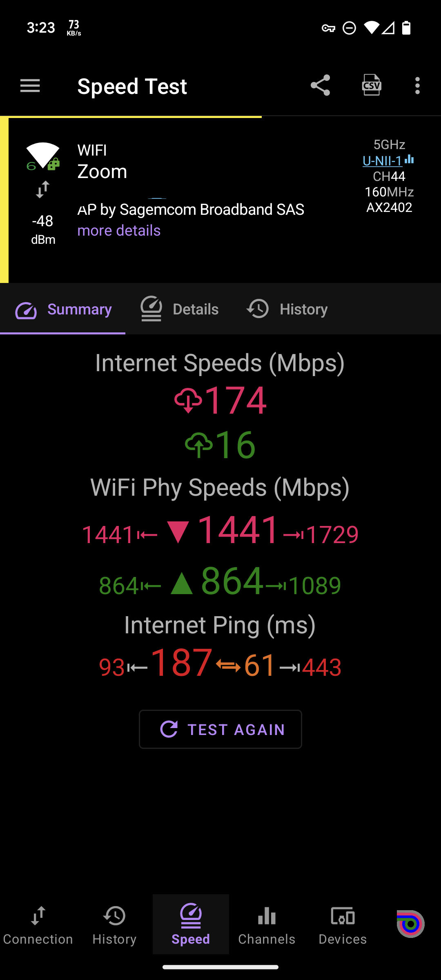Open the History tab under network card
The image size is (441, 980).
(287, 310)
